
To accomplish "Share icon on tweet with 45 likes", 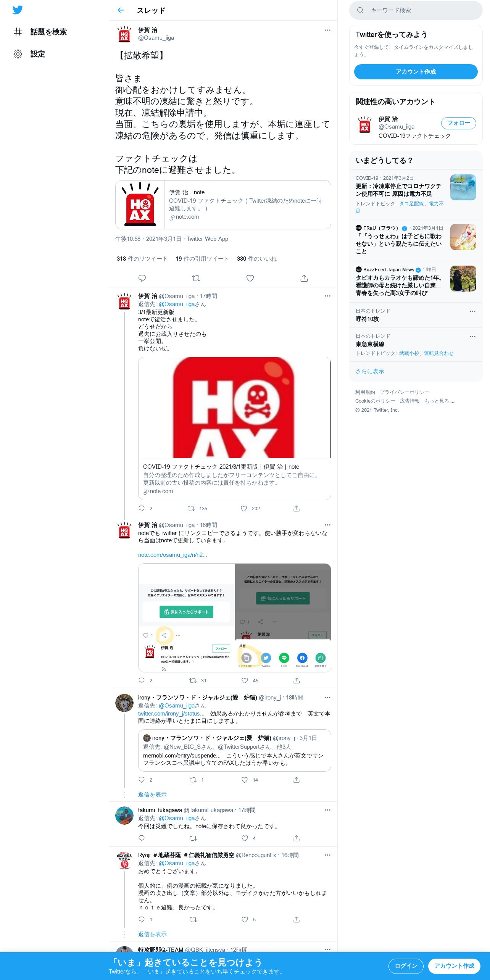I will coord(297,680).
